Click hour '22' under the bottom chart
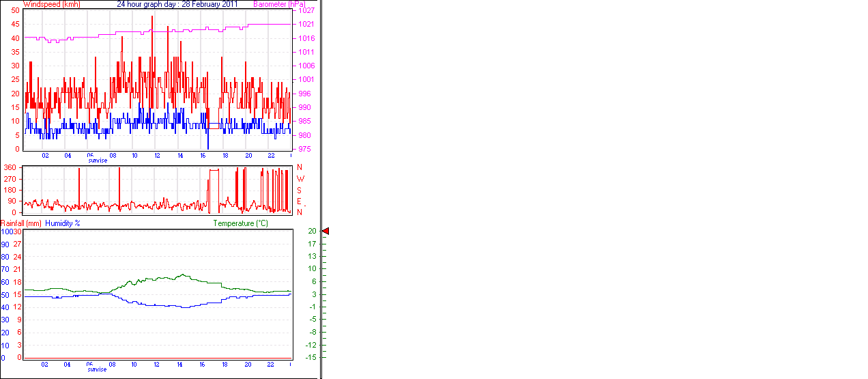This screenshot has width=868, height=379. point(270,365)
